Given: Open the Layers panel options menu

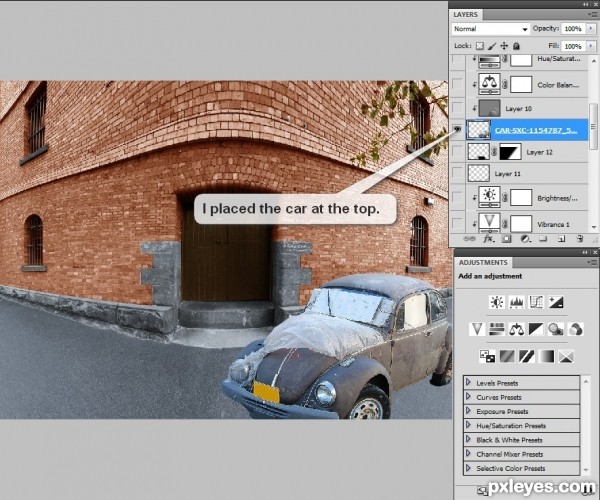Looking at the screenshot, I should click(592, 15).
